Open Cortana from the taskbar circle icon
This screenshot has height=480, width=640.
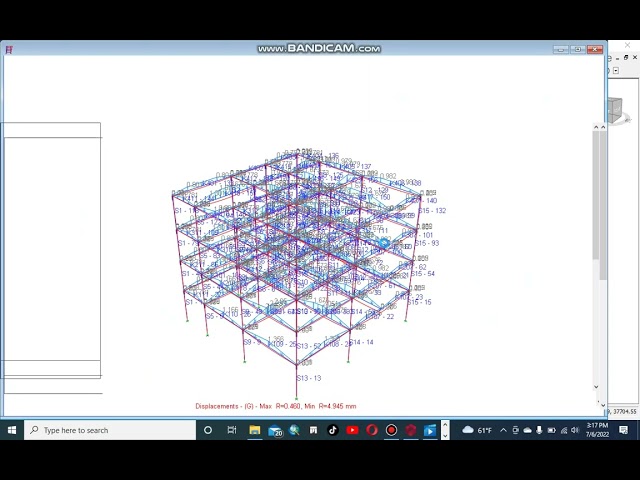(x=208, y=430)
